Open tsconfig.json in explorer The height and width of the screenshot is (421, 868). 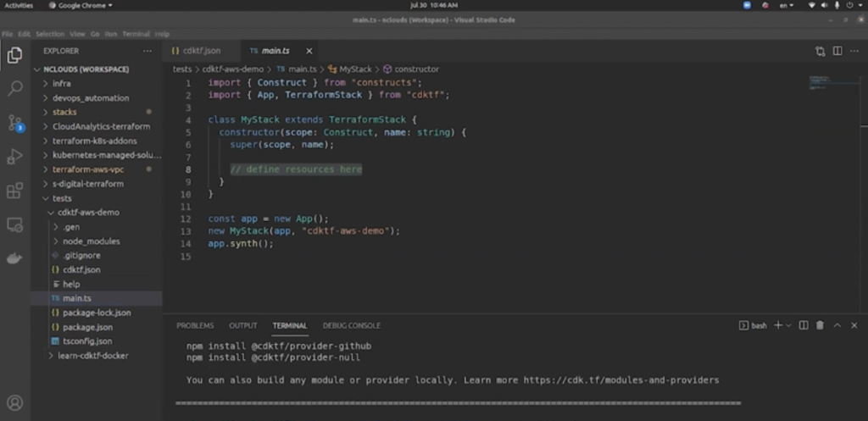point(97,341)
